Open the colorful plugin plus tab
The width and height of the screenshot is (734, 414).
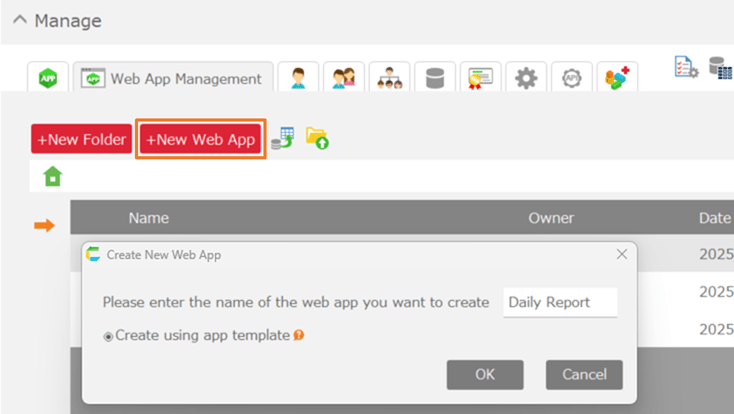coord(616,78)
